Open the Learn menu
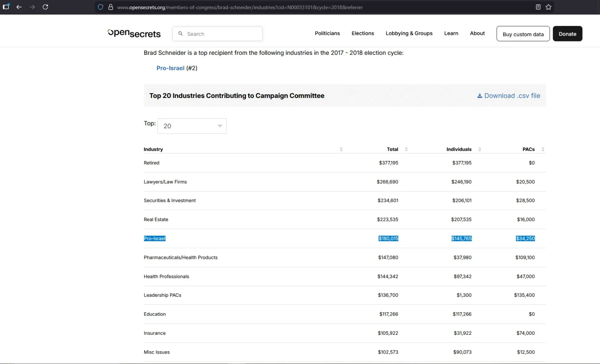The height and width of the screenshot is (364, 600). pyautogui.click(x=451, y=34)
